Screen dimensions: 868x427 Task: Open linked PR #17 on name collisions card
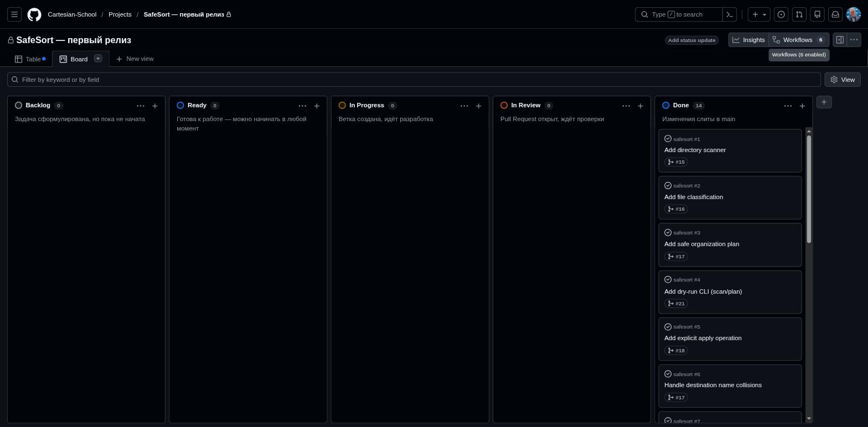click(x=676, y=398)
